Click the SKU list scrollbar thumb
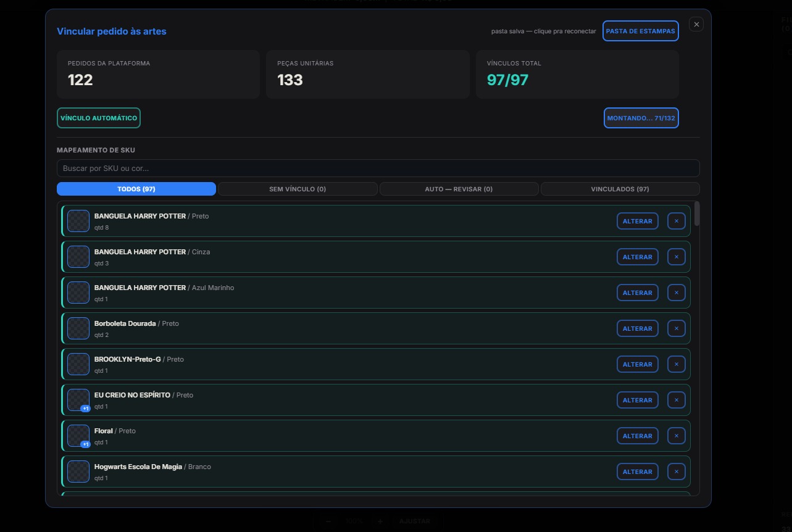Image resolution: width=792 pixels, height=532 pixels. click(697, 214)
